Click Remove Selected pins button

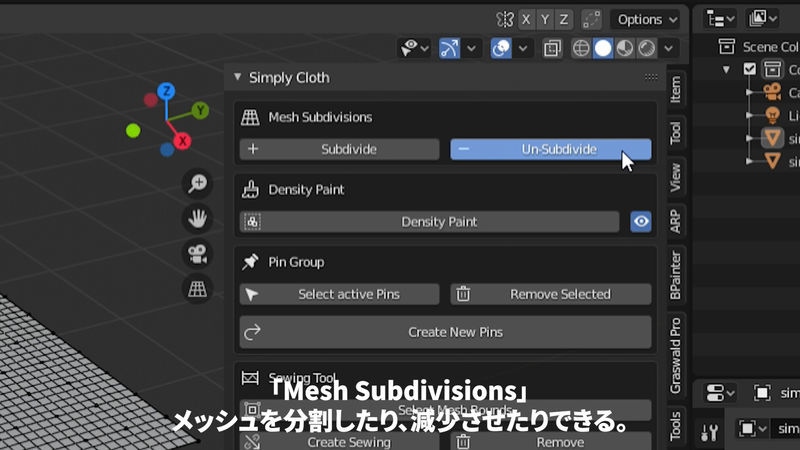[x=551, y=294]
